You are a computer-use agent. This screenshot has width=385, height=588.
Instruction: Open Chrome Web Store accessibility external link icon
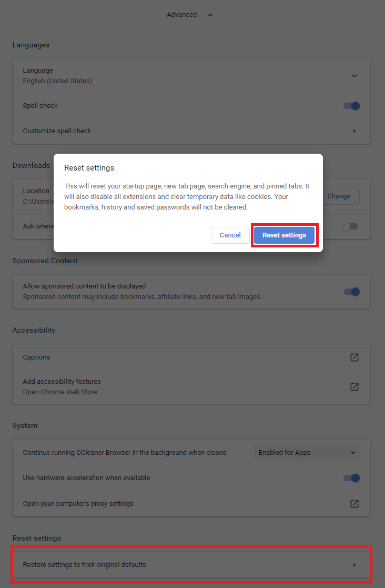point(354,386)
